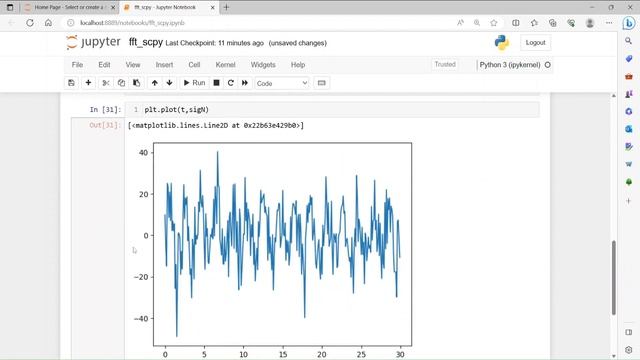Open the sidebar search icon
Viewport: 640px width, 360px height.
[629, 41]
